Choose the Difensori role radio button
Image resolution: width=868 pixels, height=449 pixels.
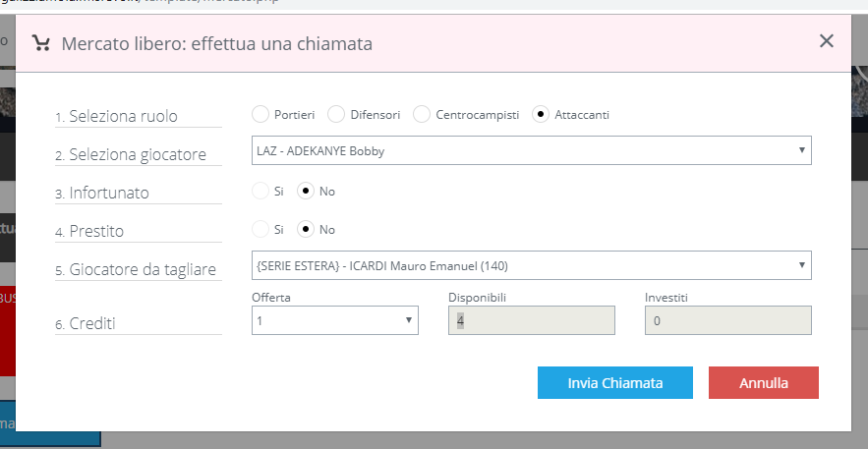click(335, 114)
